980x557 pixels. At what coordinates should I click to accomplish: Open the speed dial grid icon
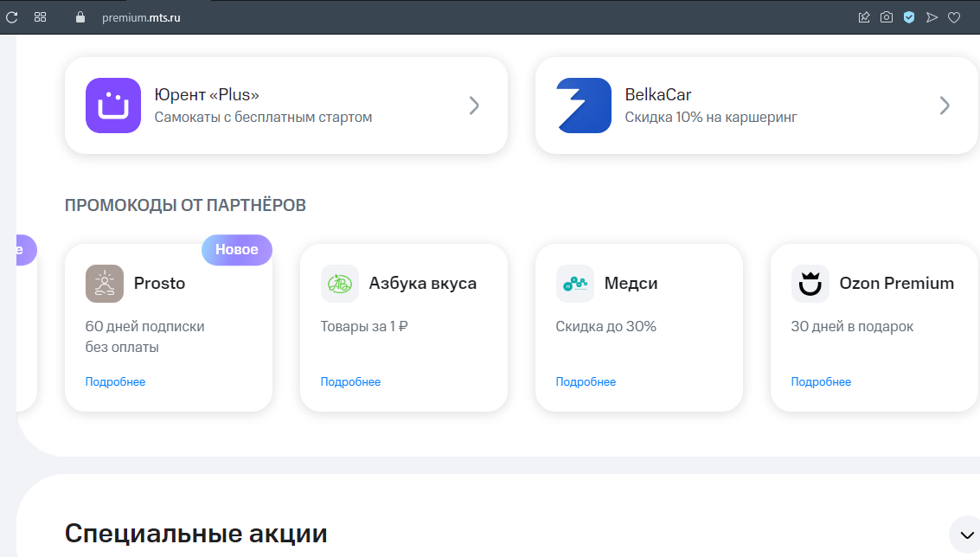(40, 17)
